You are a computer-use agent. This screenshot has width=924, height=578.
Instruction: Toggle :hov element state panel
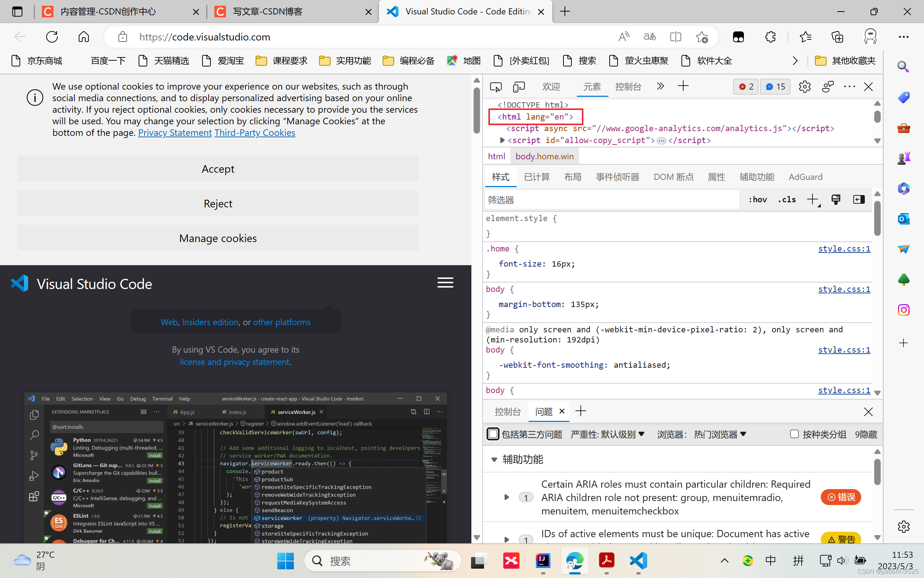[x=758, y=199]
